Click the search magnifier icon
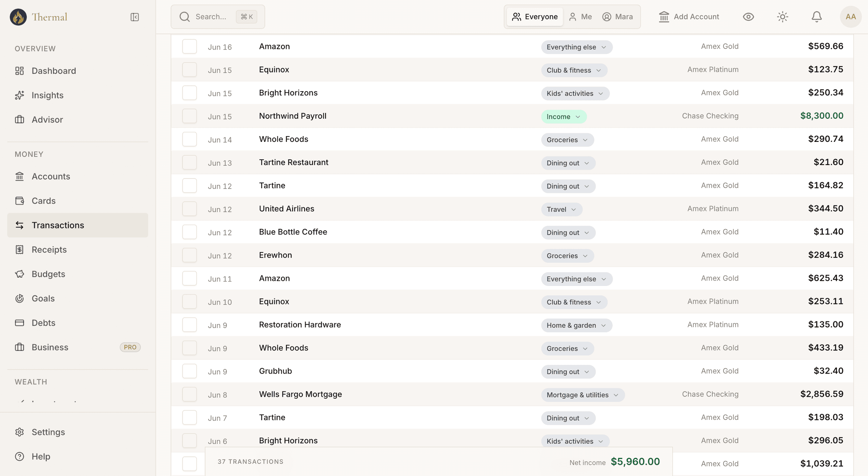The image size is (868, 476). (x=184, y=17)
